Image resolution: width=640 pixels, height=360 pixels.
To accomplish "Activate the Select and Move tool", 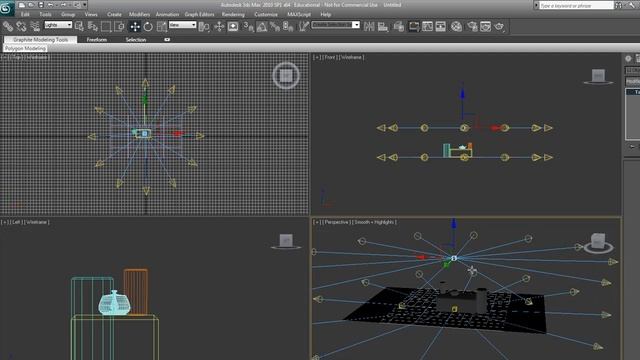I will pyautogui.click(x=135, y=27).
